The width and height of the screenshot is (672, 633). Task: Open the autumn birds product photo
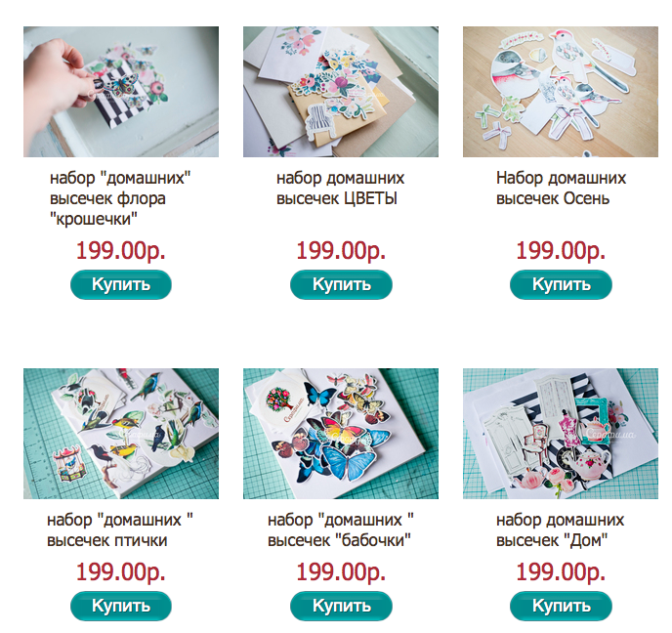(561, 92)
